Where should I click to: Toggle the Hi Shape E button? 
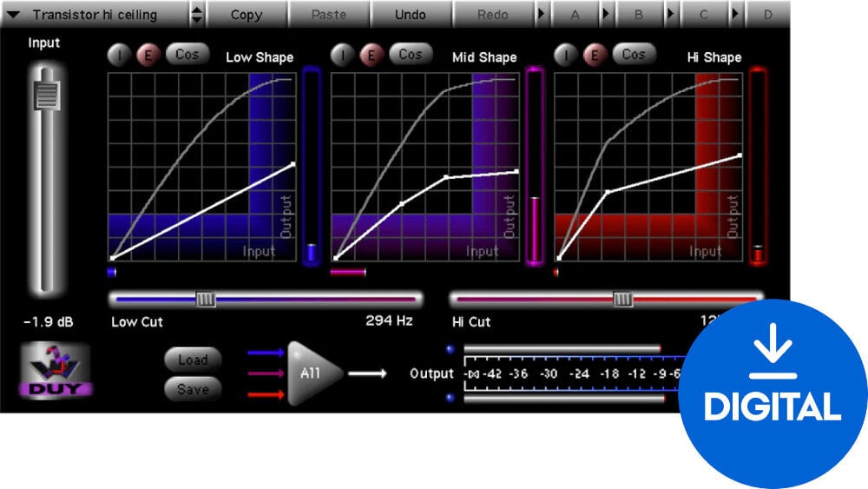tap(595, 55)
